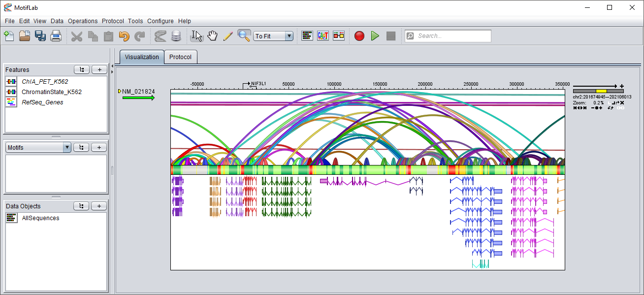Click the printer icon

click(56, 36)
